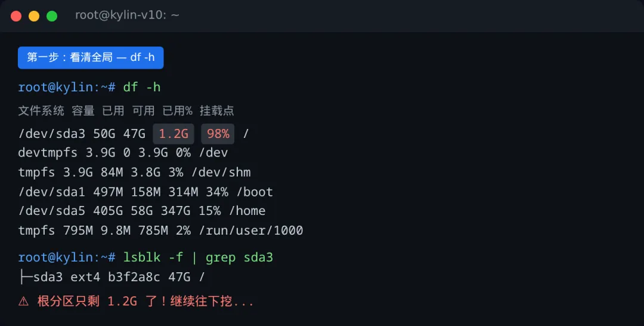644x326 pixels.
Task: Click the 挂载点 column header
Action: (216, 111)
